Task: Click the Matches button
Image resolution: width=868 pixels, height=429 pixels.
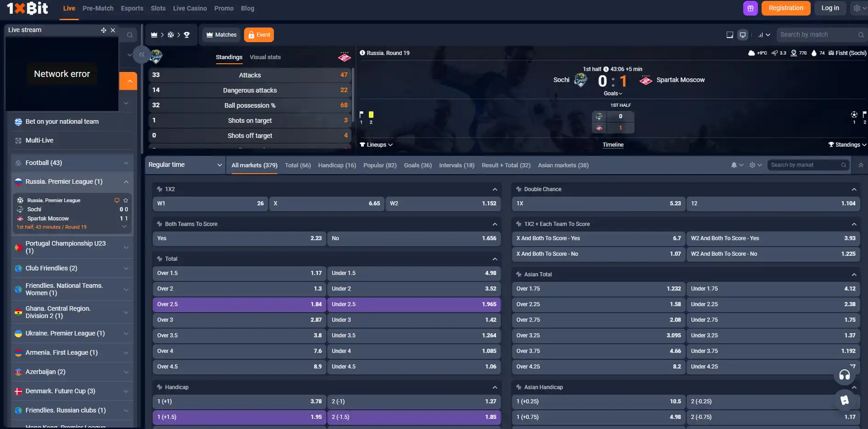Action: [222, 35]
